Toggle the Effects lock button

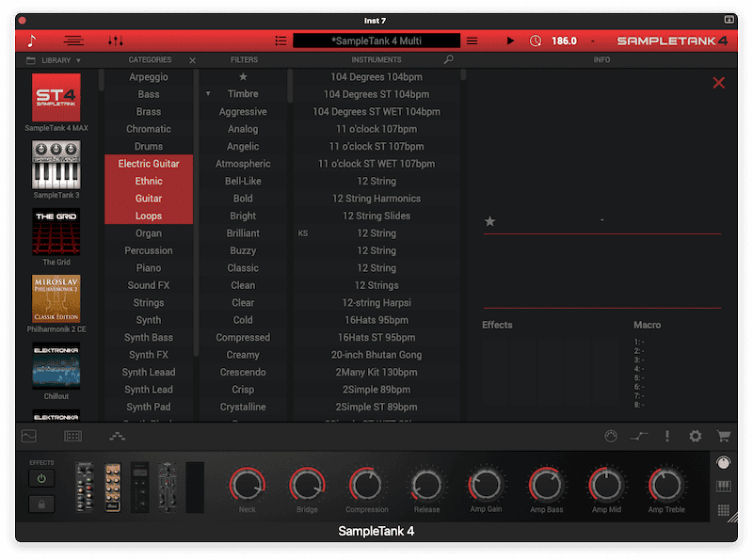coord(41,504)
